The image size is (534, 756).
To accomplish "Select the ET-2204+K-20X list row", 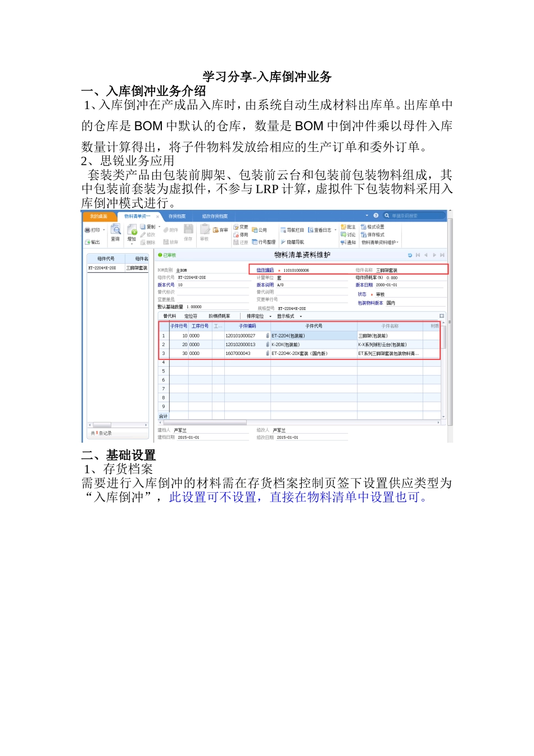I will (x=117, y=268).
